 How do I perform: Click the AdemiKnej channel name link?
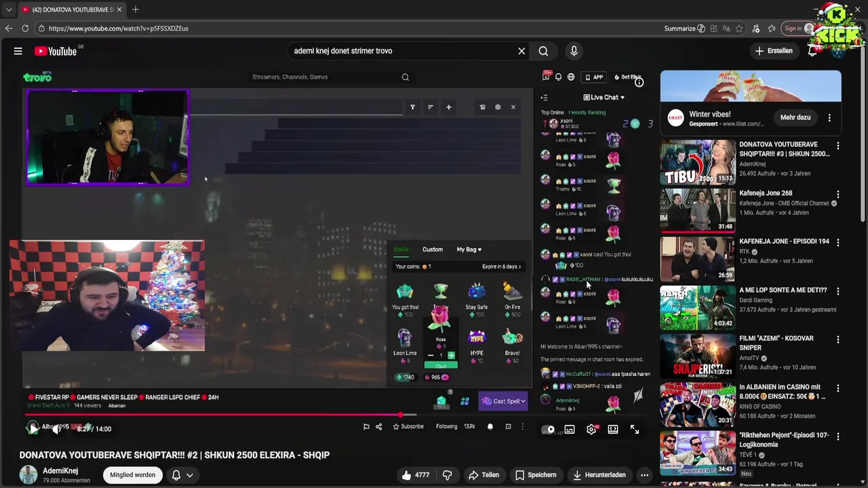pos(60,470)
